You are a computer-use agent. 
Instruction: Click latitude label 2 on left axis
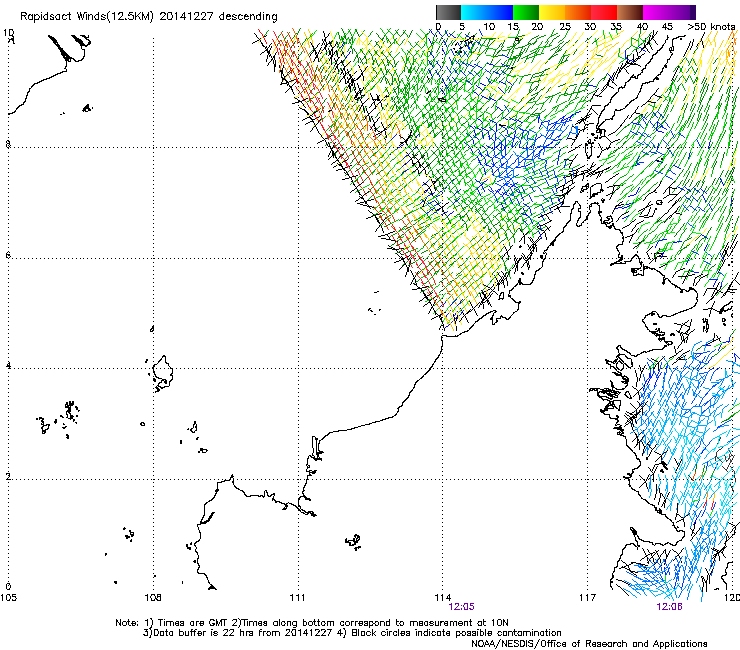point(8,477)
